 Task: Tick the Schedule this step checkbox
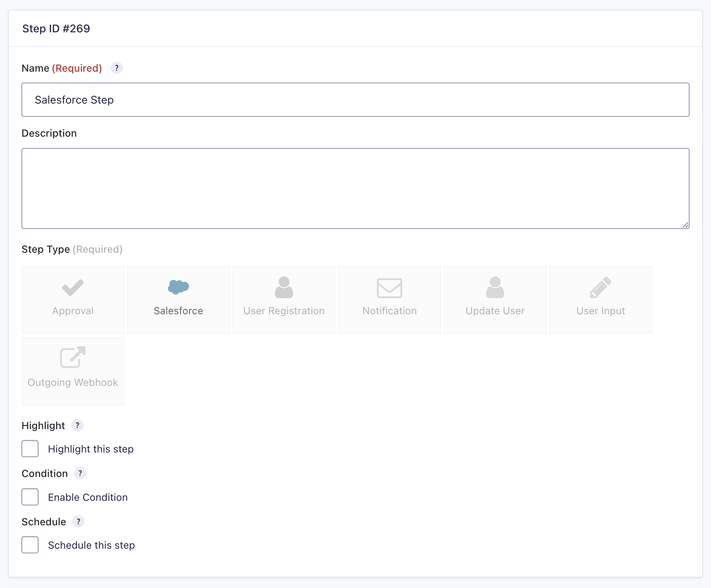click(30, 545)
